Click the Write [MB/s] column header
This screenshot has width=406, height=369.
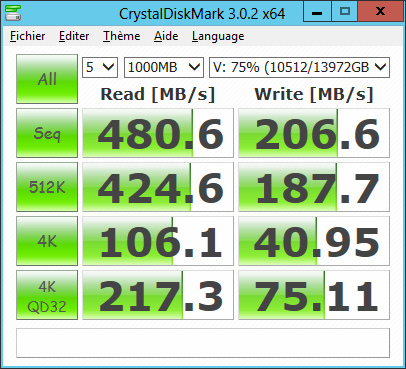pos(314,94)
